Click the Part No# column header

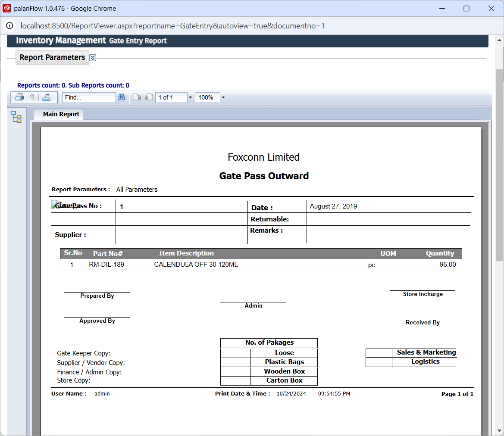108,253
